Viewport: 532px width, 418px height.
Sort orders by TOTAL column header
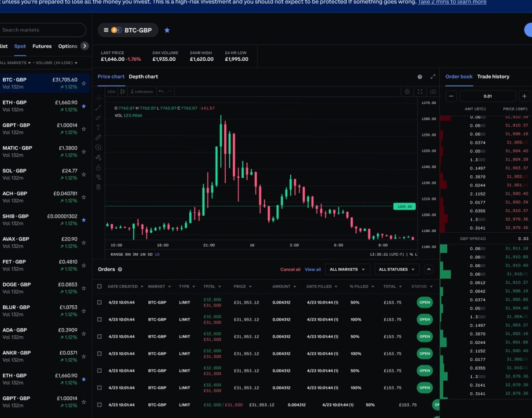[x=392, y=286]
